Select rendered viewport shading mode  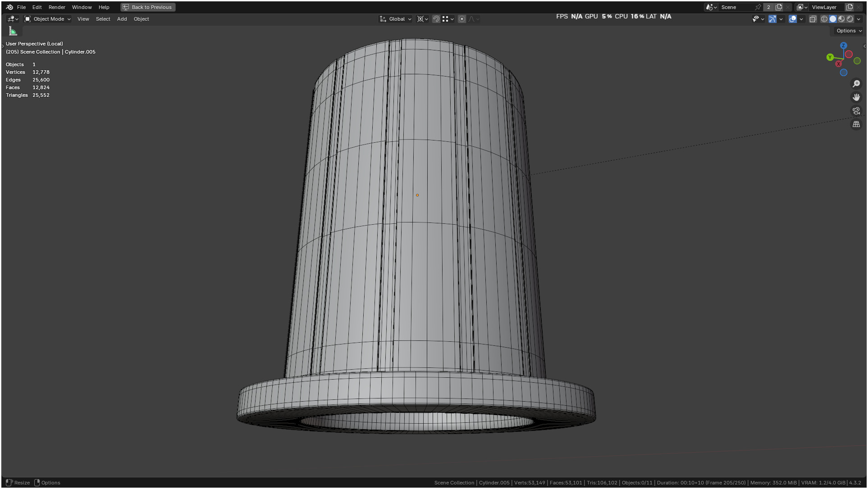(x=850, y=19)
